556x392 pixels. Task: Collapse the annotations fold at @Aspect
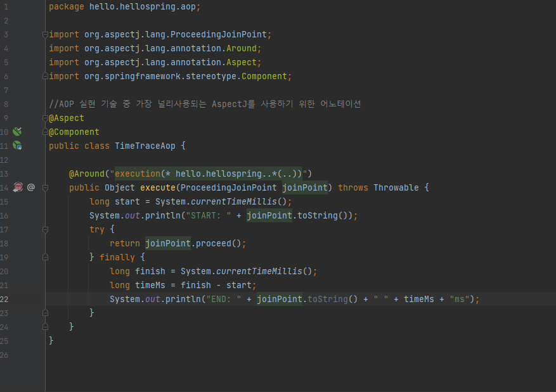tap(45, 118)
